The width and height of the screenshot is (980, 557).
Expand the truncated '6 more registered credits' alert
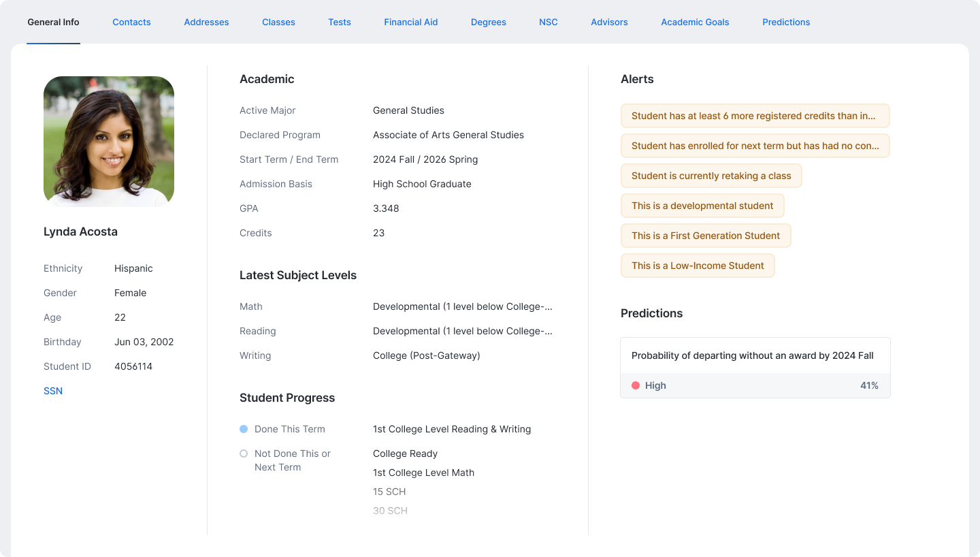coord(755,116)
